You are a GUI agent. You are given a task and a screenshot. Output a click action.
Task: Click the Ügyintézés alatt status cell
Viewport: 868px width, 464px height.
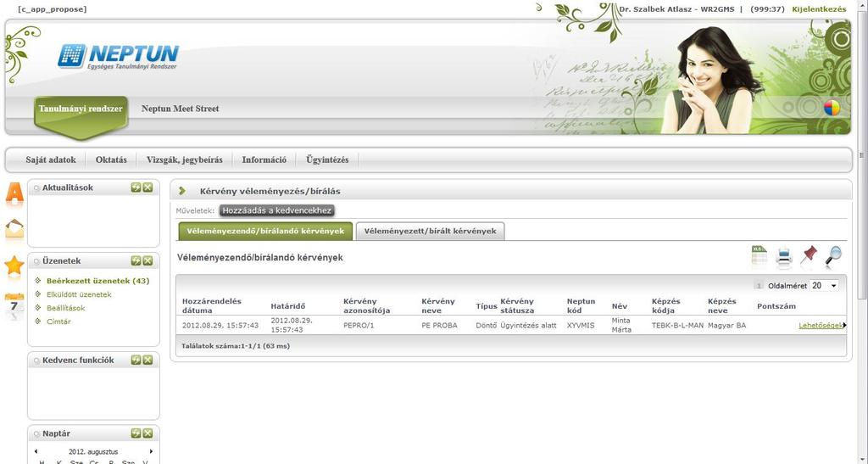528,326
